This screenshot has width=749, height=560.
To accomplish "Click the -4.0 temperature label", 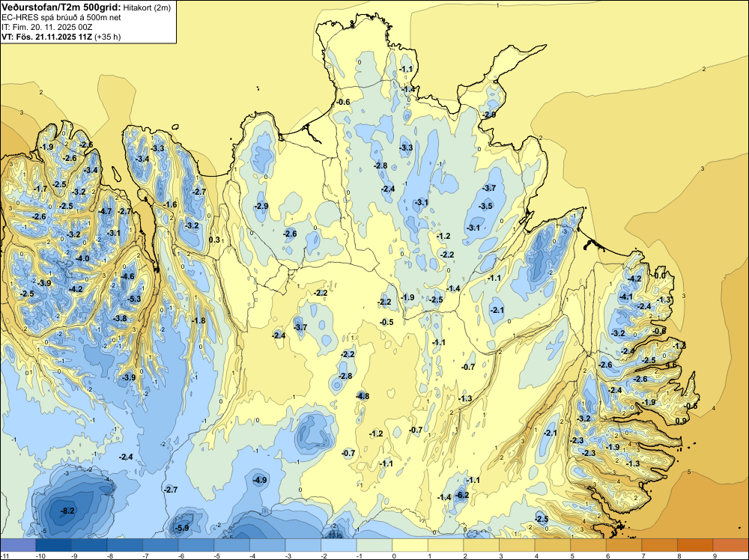I will coord(82,258).
